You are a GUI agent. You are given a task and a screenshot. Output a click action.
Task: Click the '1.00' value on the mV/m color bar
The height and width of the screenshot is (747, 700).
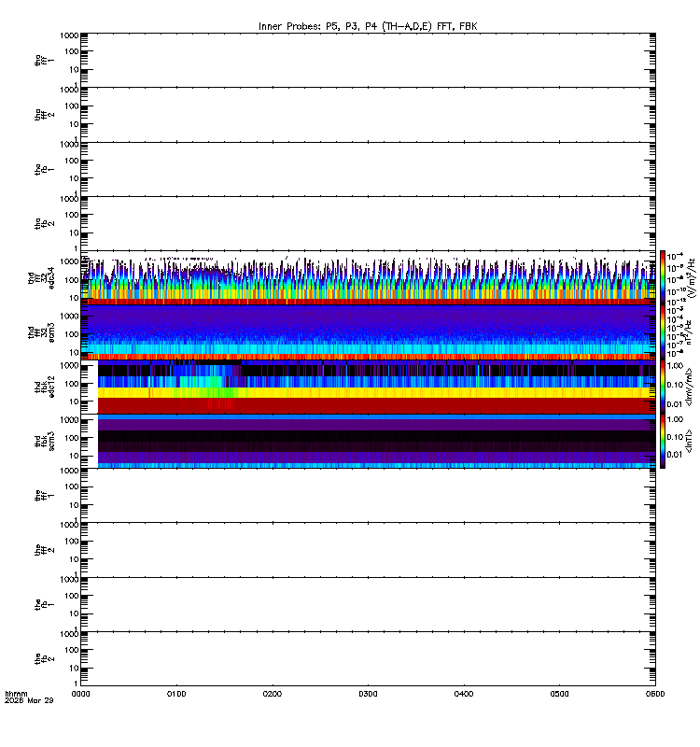[675, 366]
